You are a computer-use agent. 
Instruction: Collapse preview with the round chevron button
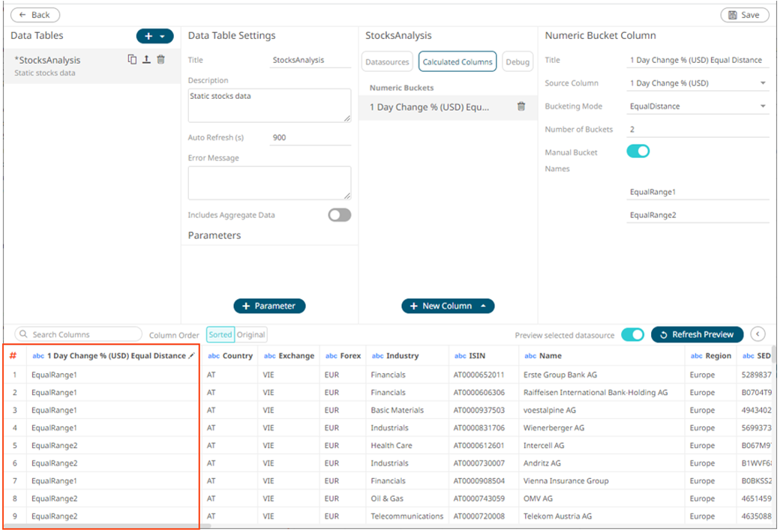757,334
